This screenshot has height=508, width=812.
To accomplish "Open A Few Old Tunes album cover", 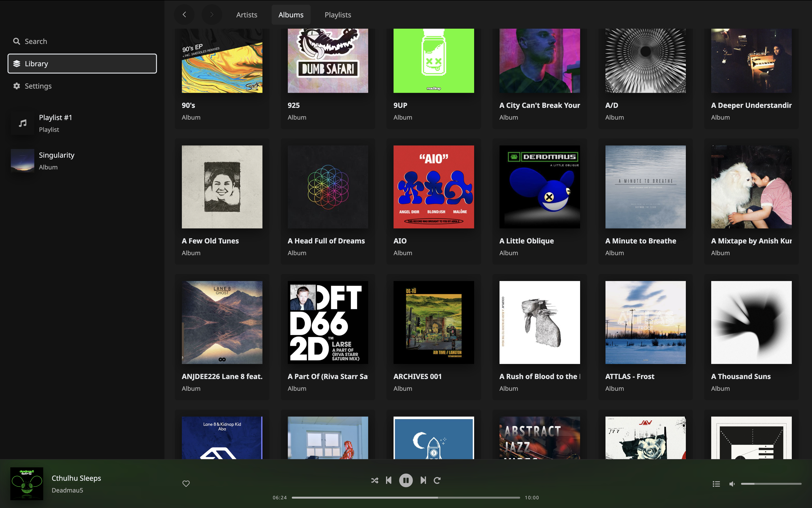I will [222, 187].
